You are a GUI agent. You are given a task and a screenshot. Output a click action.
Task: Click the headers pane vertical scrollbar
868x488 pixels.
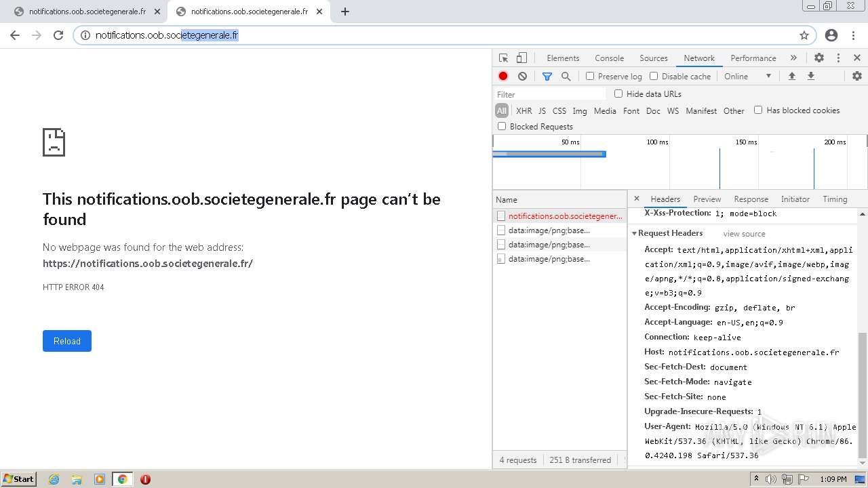coord(863,395)
